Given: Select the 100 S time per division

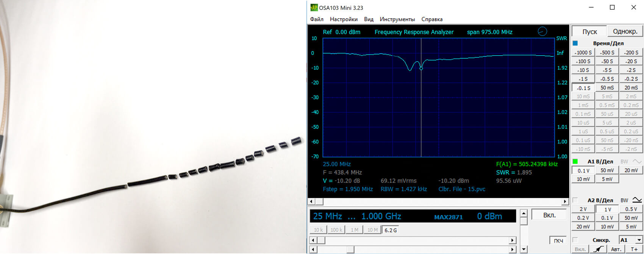Looking at the screenshot, I should click(583, 61).
